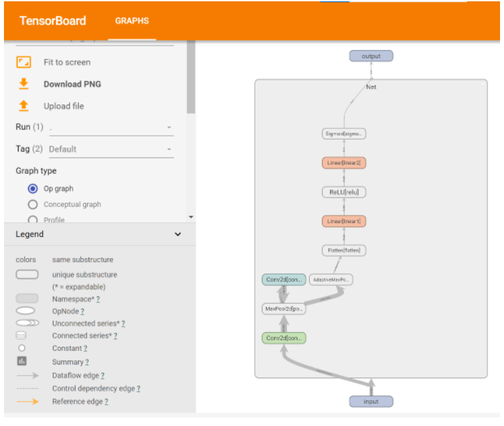Viewport: 504px width, 426px height.
Task: Select the Sigmoid[sigmo.. graph node
Action: click(x=344, y=134)
